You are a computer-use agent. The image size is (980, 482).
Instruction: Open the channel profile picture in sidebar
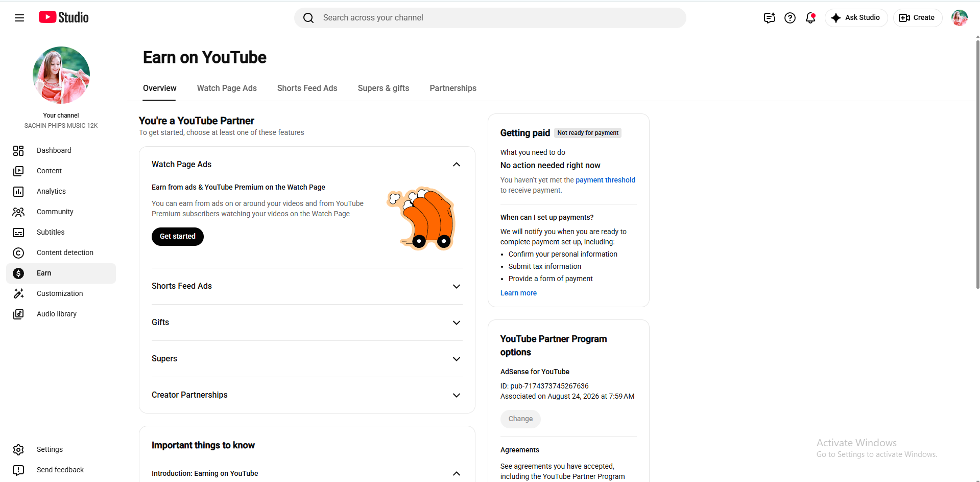[61, 75]
